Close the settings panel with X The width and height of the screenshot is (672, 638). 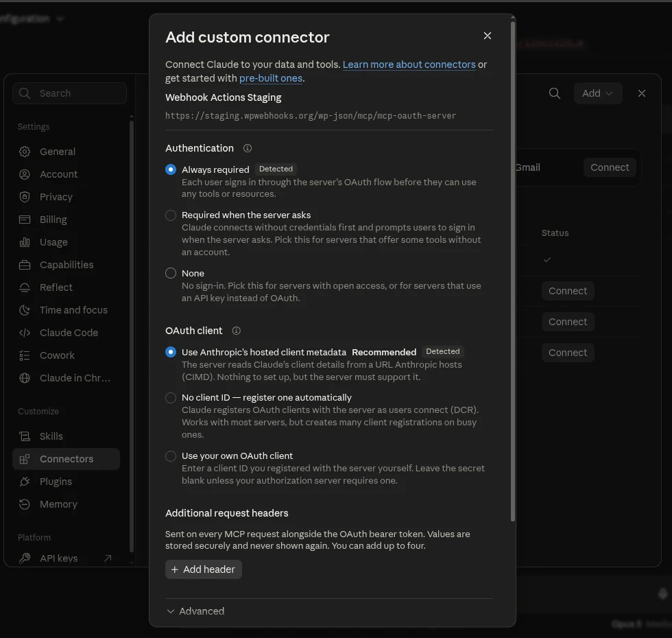click(x=642, y=93)
